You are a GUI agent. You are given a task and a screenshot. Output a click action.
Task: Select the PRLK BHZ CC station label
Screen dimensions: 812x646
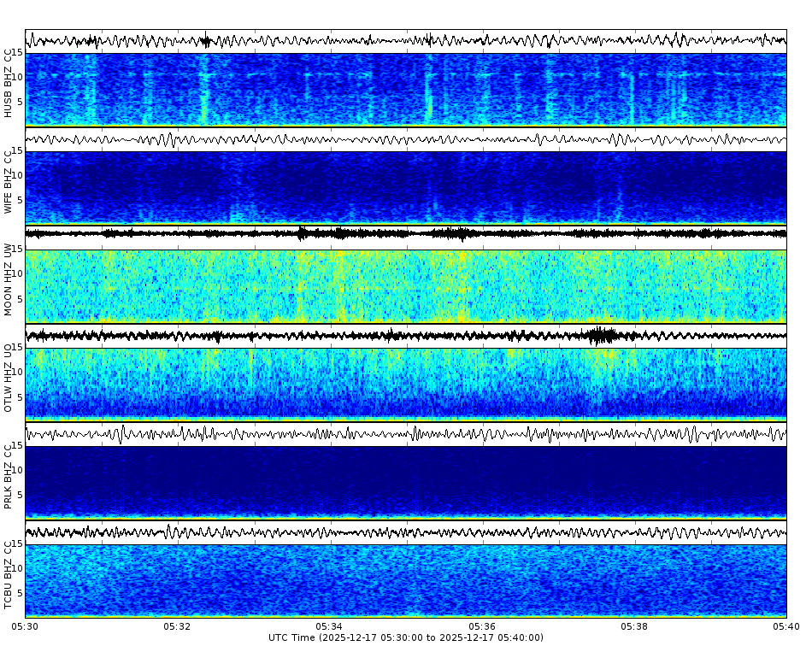point(9,474)
